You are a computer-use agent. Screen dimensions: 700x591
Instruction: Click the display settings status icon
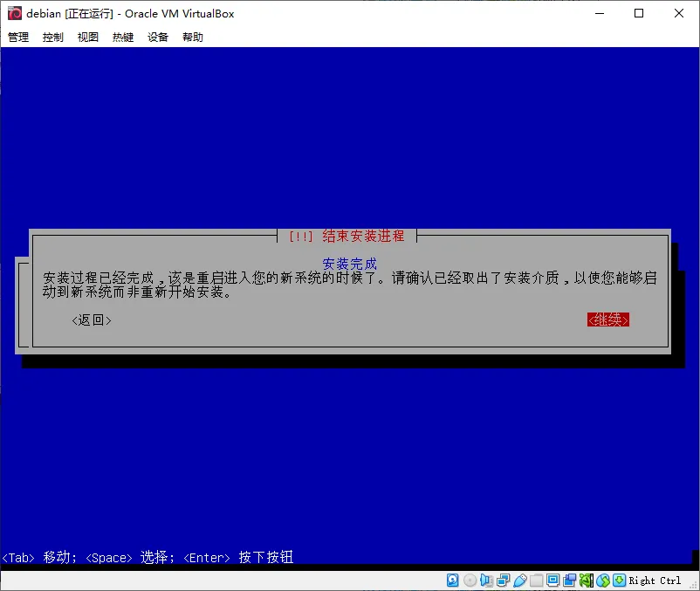point(552,581)
